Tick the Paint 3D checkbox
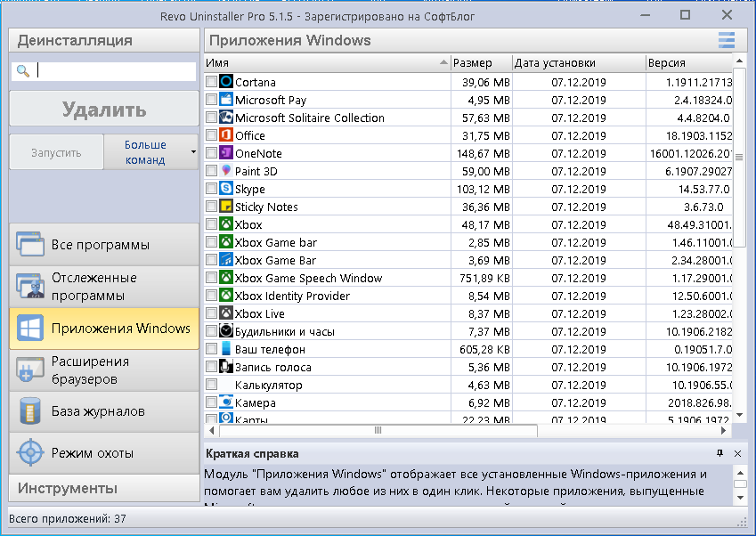 211,171
